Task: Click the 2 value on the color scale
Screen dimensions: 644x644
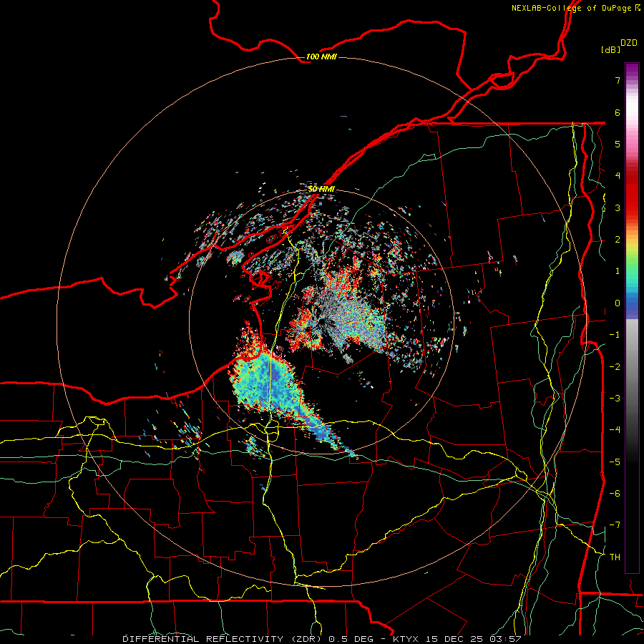Action: [x=617, y=240]
